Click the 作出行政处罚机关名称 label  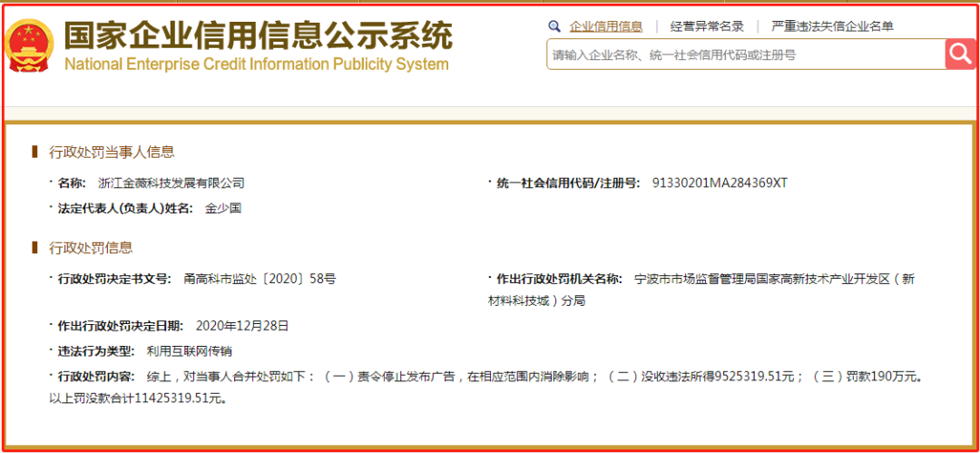[558, 279]
